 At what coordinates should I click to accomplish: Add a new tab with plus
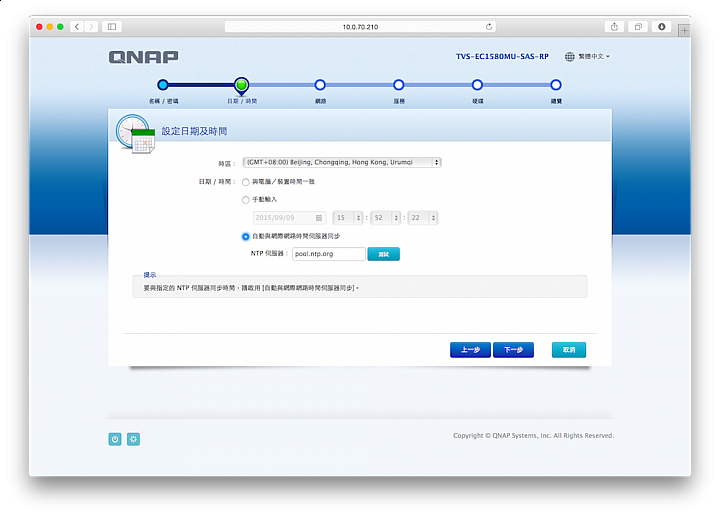click(x=684, y=31)
